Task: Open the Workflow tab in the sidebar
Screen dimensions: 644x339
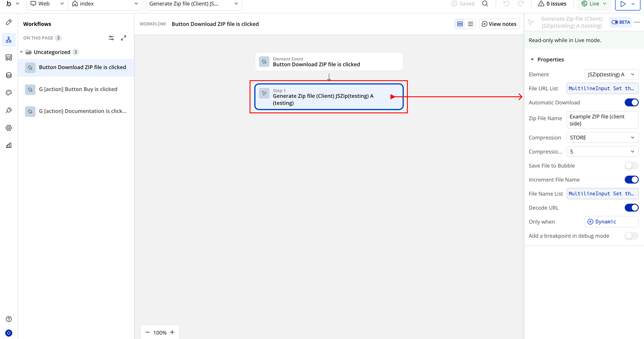Action: (x=9, y=40)
